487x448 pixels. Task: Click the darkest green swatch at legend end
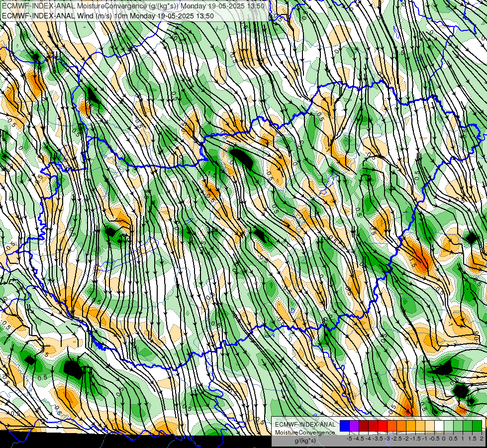tap(477, 426)
